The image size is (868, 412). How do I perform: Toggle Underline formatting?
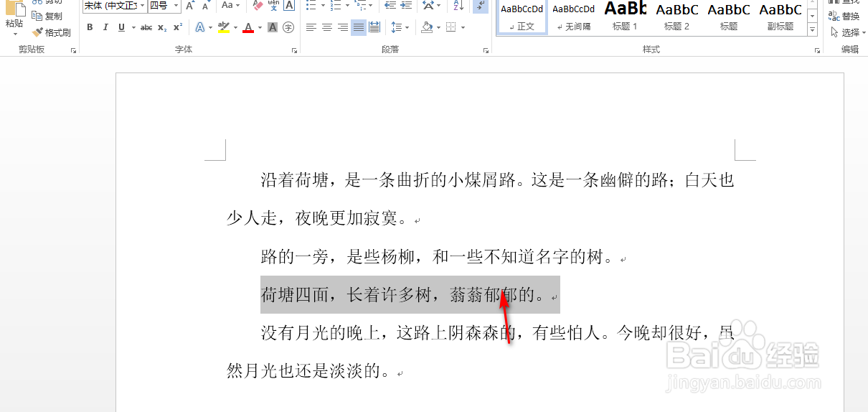click(121, 27)
